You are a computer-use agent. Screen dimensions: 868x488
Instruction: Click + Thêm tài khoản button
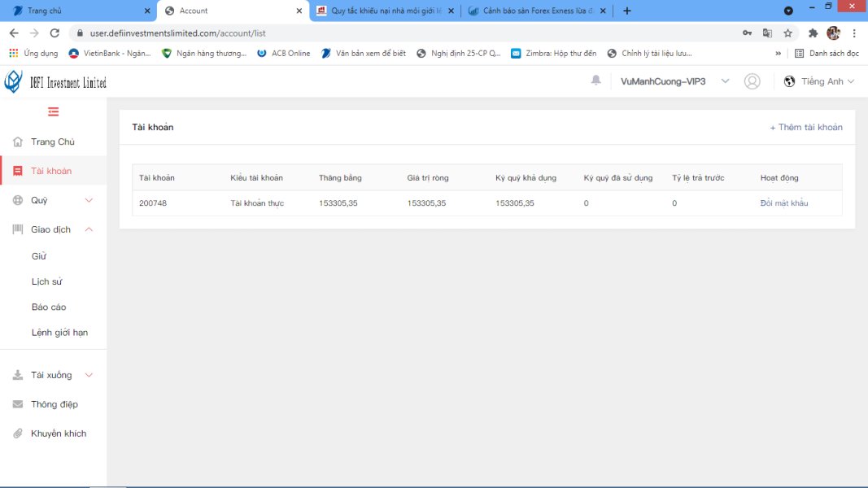tap(806, 127)
